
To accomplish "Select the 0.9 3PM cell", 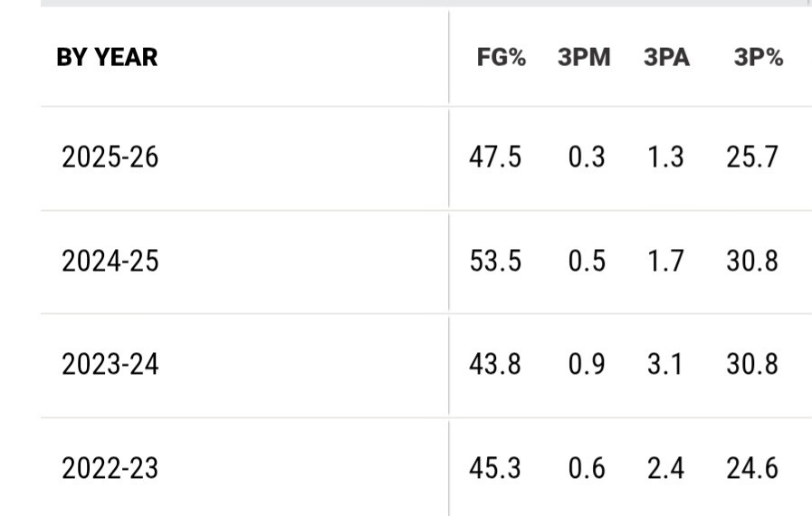I will [587, 365].
